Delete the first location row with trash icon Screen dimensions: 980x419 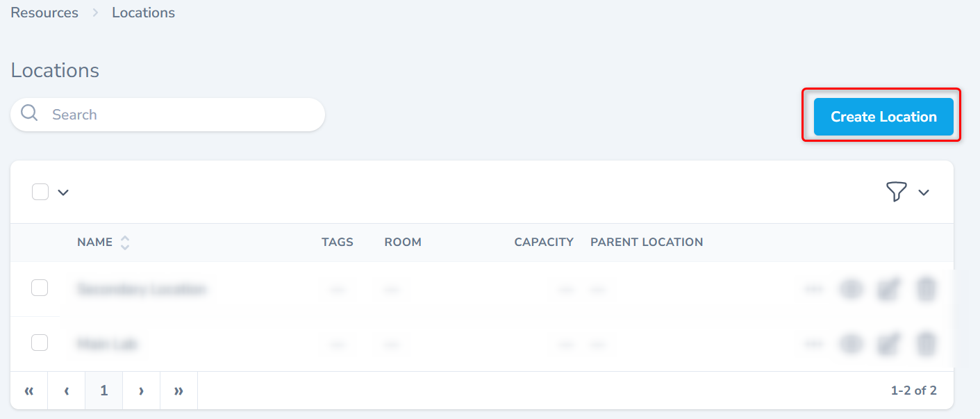[x=926, y=288]
